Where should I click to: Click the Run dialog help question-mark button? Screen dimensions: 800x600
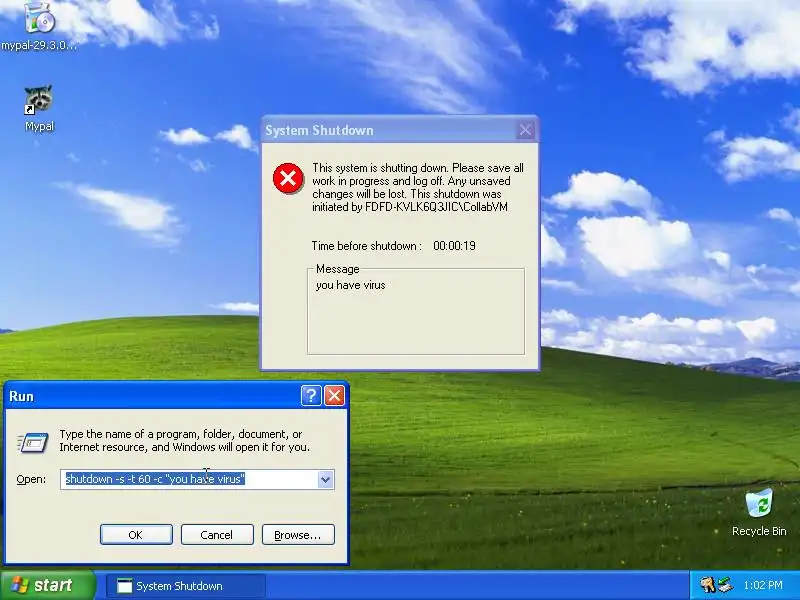coord(311,395)
